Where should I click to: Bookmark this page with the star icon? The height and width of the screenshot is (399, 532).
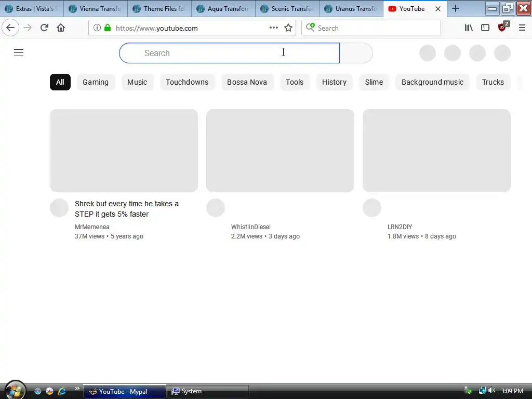point(288,28)
